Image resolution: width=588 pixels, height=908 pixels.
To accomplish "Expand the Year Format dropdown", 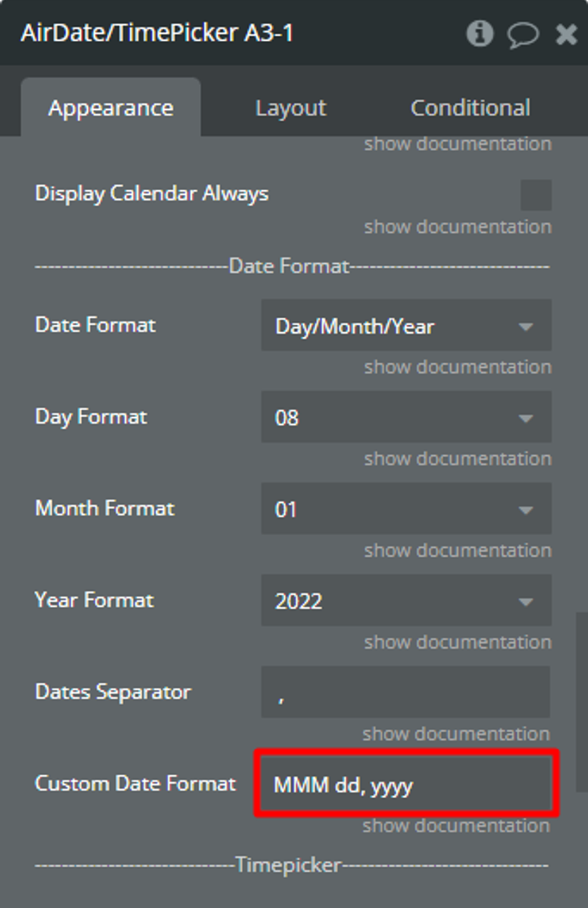I will (406, 601).
